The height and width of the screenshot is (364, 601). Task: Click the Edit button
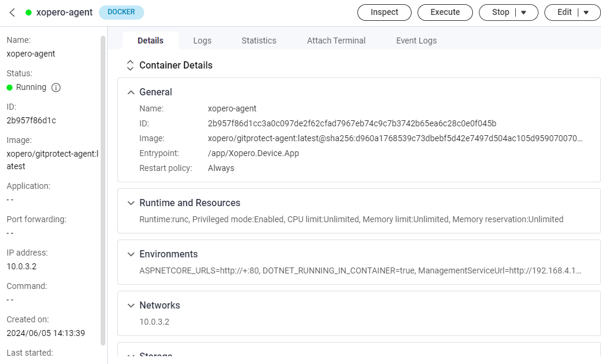click(x=564, y=13)
